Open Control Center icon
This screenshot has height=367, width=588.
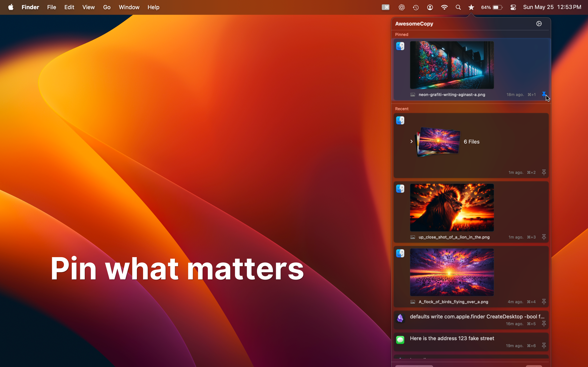pos(513,7)
